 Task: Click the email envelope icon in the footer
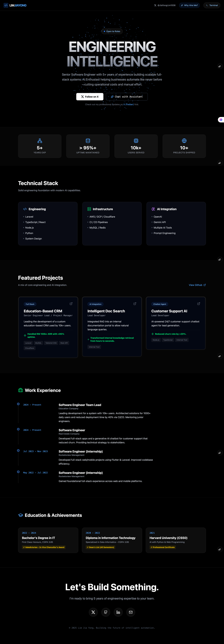click(x=131, y=612)
